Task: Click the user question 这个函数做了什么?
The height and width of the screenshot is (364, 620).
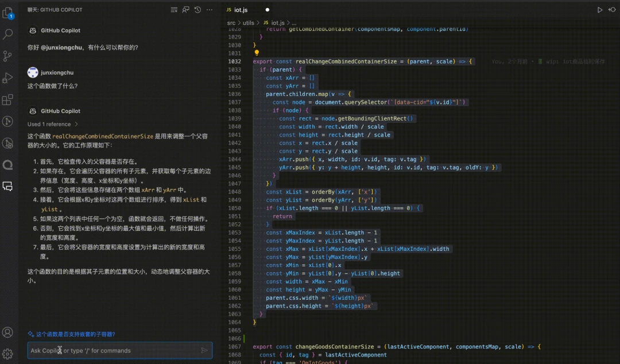Action: 53,86
